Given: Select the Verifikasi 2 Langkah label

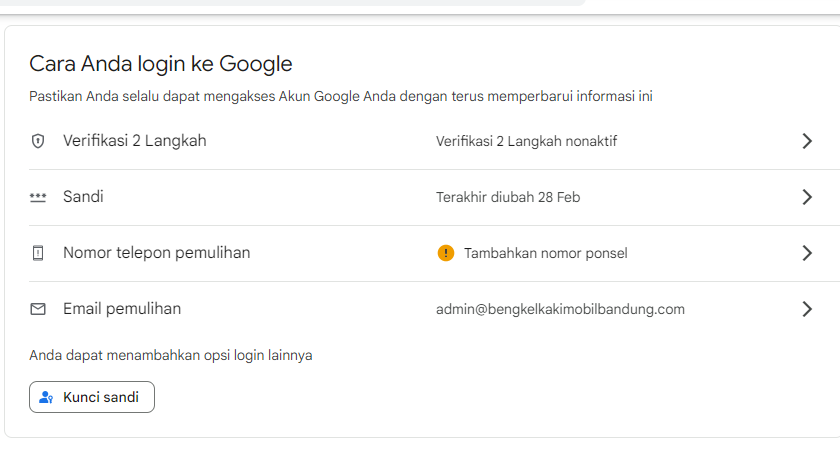Looking at the screenshot, I should [134, 141].
